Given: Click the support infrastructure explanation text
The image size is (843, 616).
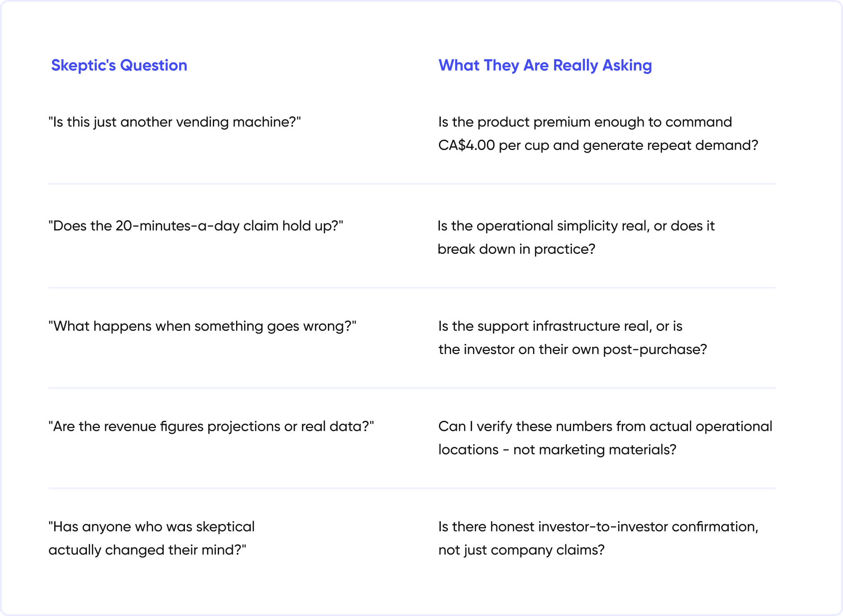Looking at the screenshot, I should [572, 338].
